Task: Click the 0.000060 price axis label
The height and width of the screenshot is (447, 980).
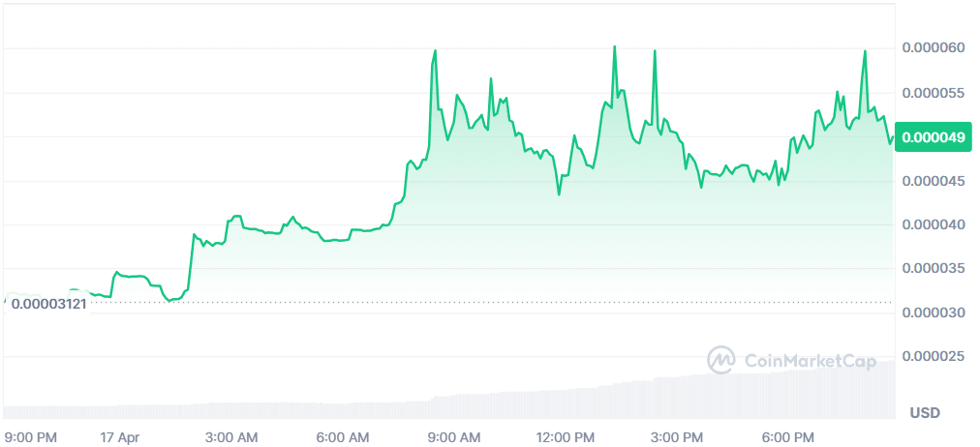Action: point(933,48)
